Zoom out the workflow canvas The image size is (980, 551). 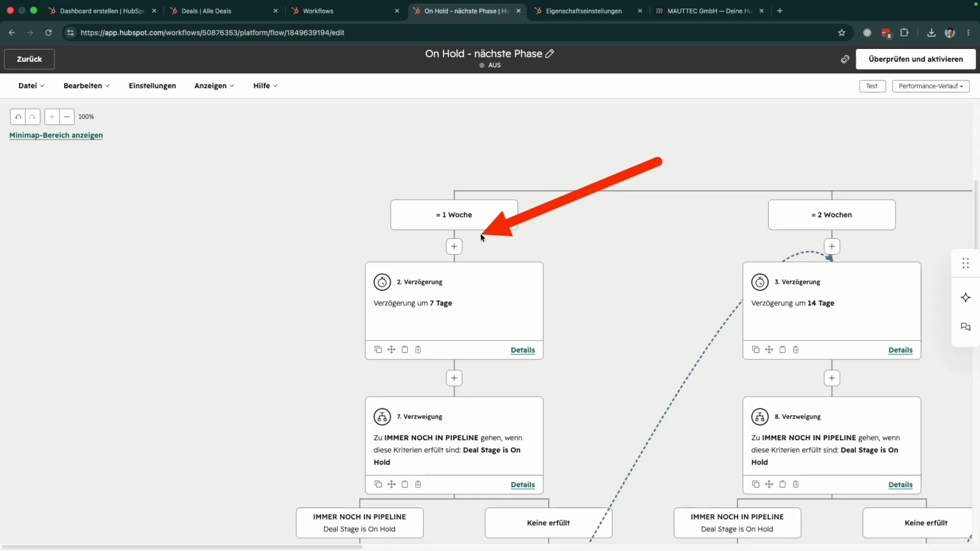[67, 116]
